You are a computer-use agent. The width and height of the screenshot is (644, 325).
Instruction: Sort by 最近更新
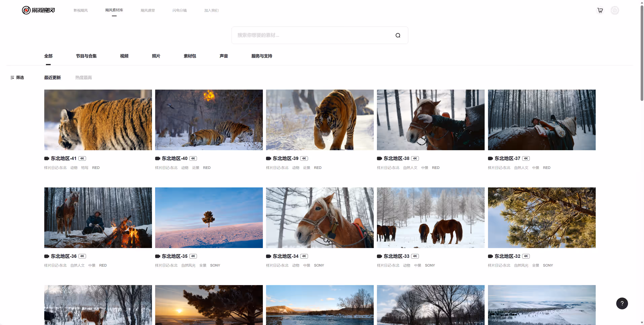[x=52, y=78]
